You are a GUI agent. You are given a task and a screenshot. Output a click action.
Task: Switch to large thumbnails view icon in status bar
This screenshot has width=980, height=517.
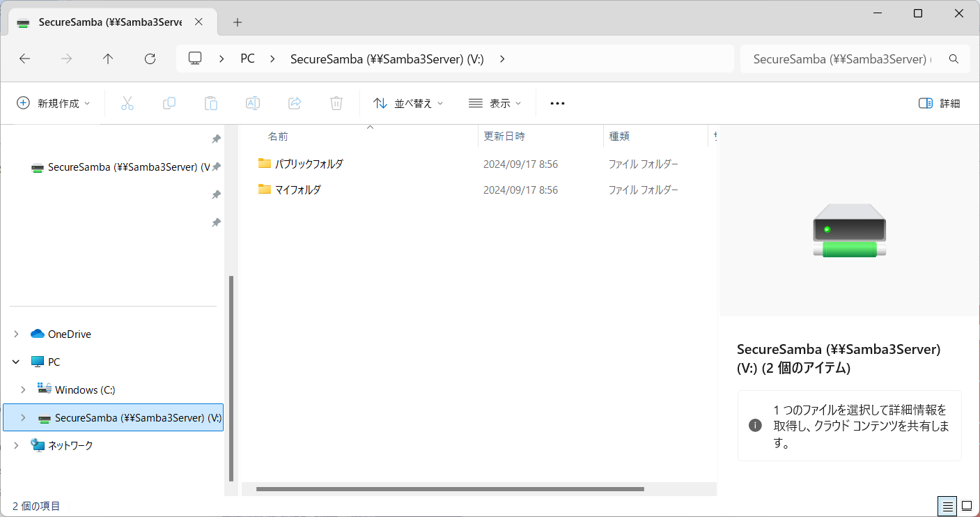pyautogui.click(x=967, y=506)
